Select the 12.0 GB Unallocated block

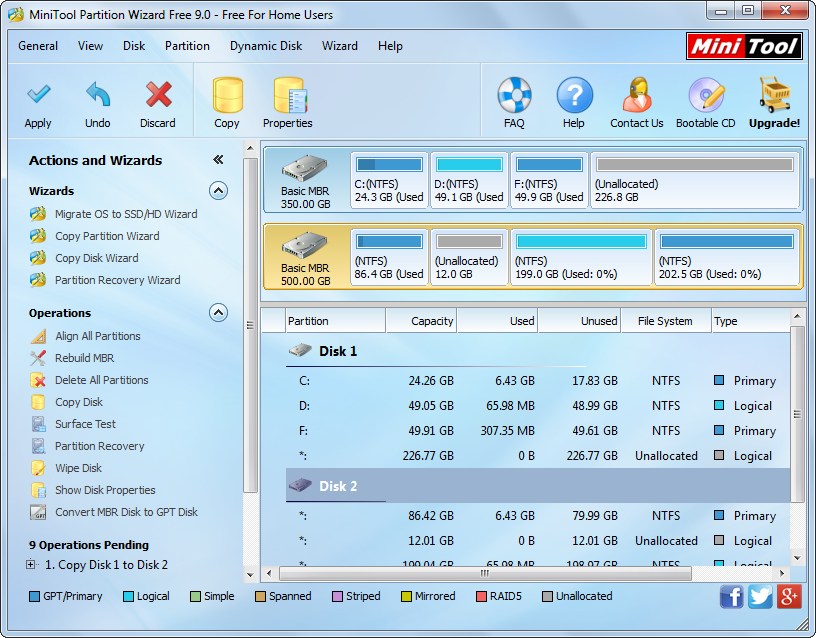click(x=469, y=258)
